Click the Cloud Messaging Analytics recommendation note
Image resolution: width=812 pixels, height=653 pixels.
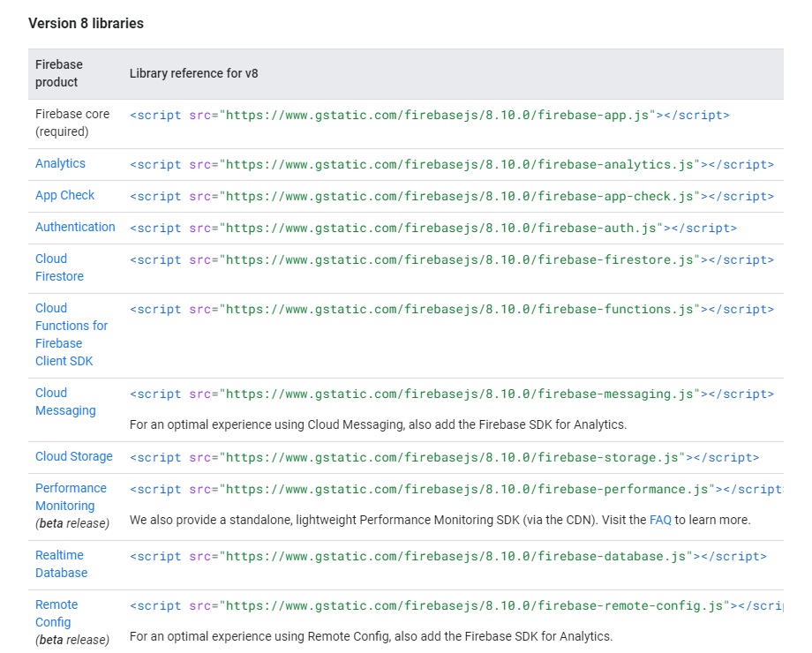tap(378, 424)
